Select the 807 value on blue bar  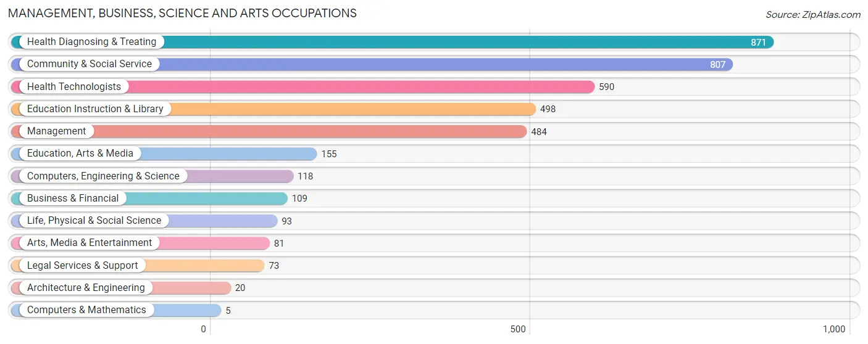coord(717,65)
